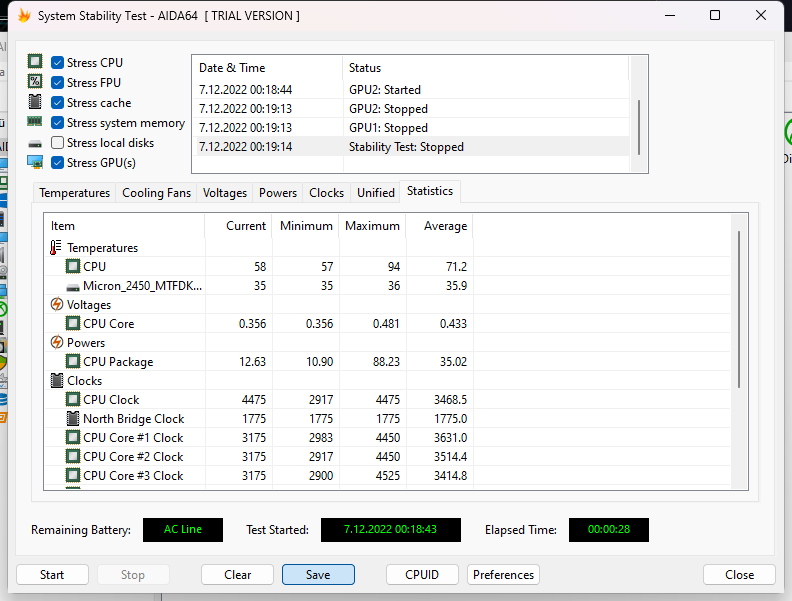Disable the Stress cache checkbox

pos(58,103)
